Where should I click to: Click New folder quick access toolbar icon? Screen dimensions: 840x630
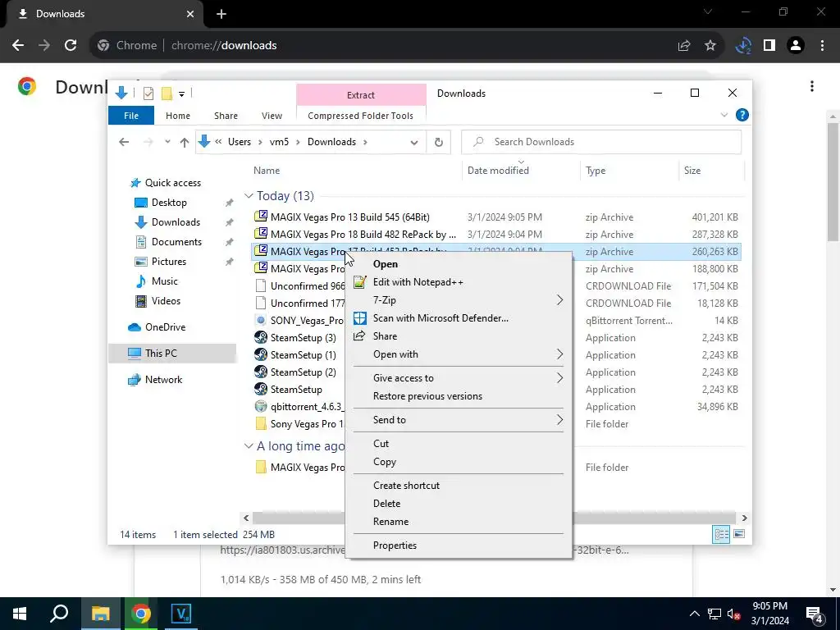click(x=167, y=94)
